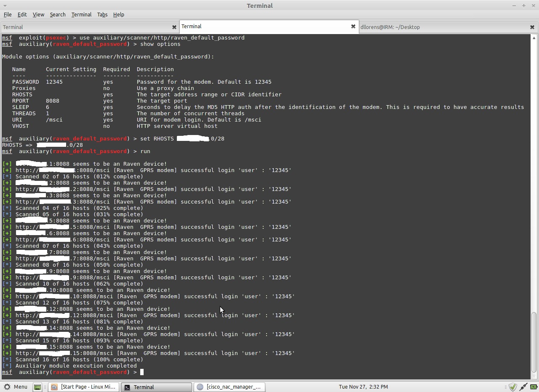Image resolution: width=539 pixels, height=392 pixels.
Task: Click the 'Current Setting' column header
Action: 71,69
